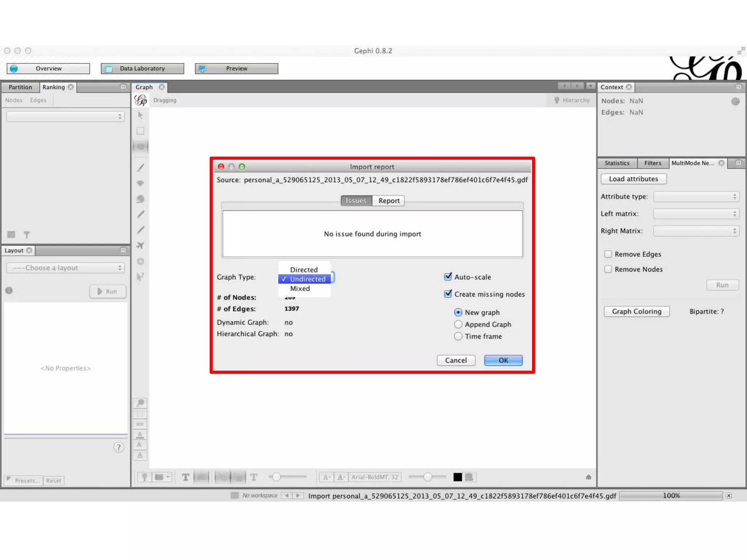Viewport: 747px width, 560px height.
Task: Open the Choose a layout dropdown
Action: 66,268
